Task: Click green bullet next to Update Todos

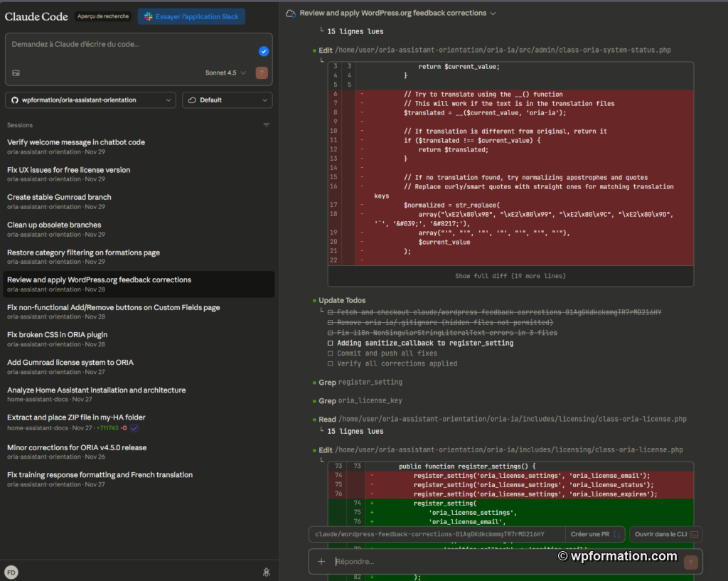Action: 314,301
